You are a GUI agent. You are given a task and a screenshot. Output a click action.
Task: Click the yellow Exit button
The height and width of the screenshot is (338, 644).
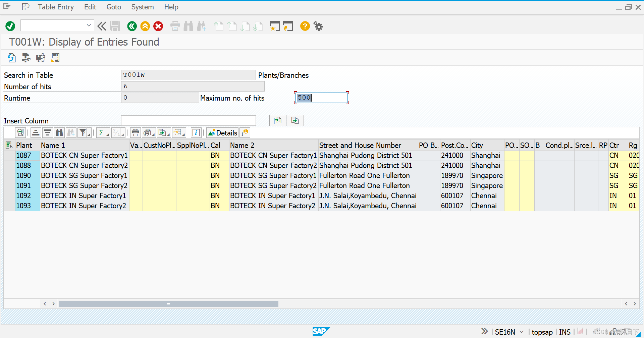pyautogui.click(x=145, y=26)
